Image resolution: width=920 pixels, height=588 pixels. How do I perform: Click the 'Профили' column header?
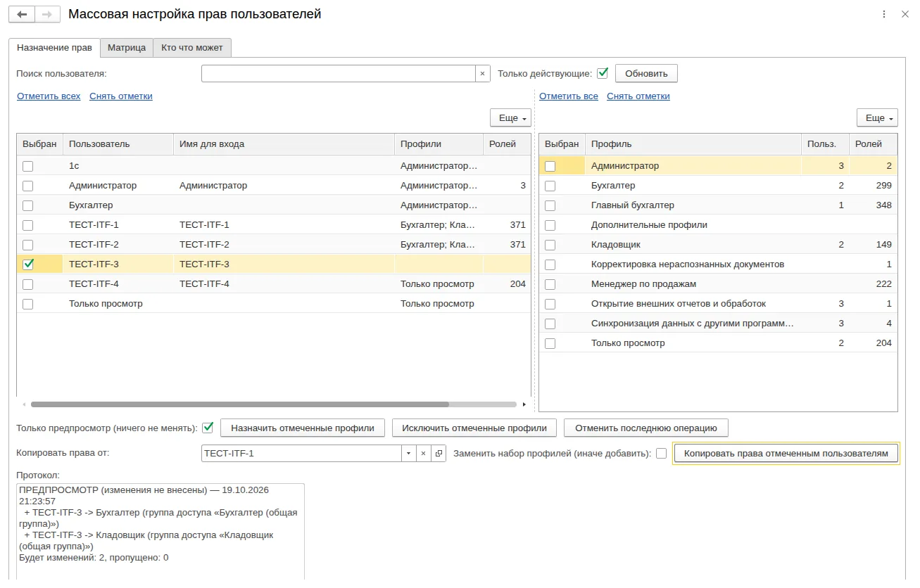439,144
